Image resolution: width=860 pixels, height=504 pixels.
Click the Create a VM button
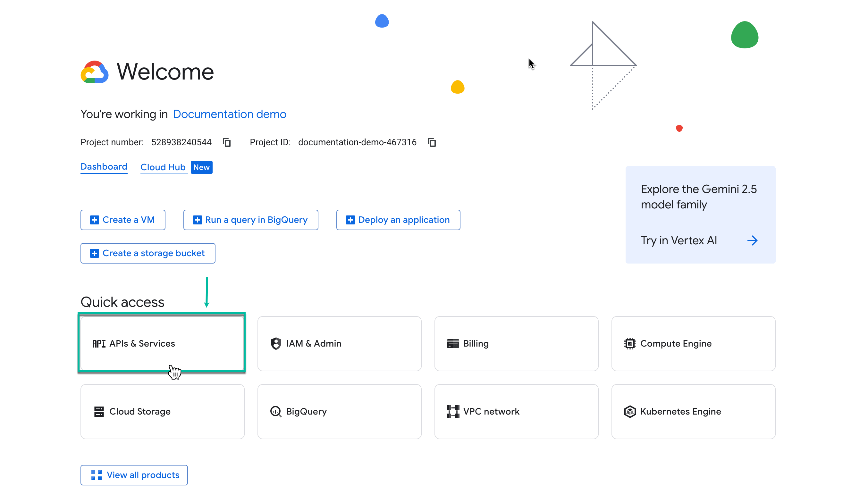[x=122, y=220]
